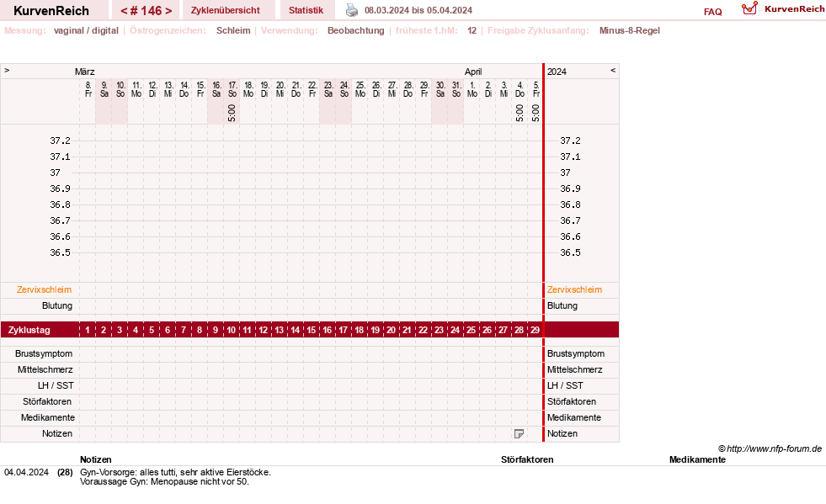
Task: Open the Zyklenübersicht tab
Action: (225, 10)
